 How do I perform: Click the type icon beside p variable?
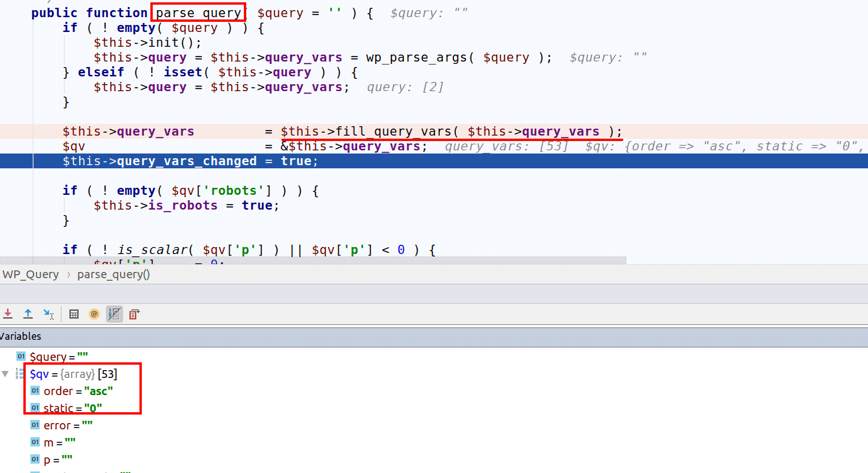pyautogui.click(x=35, y=459)
